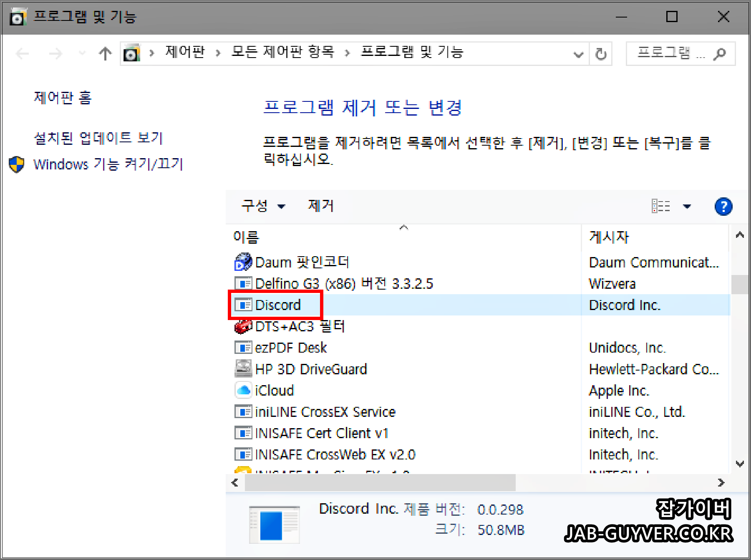Expand the address bar history dropdown
The width and height of the screenshot is (751, 560).
pyautogui.click(x=578, y=54)
